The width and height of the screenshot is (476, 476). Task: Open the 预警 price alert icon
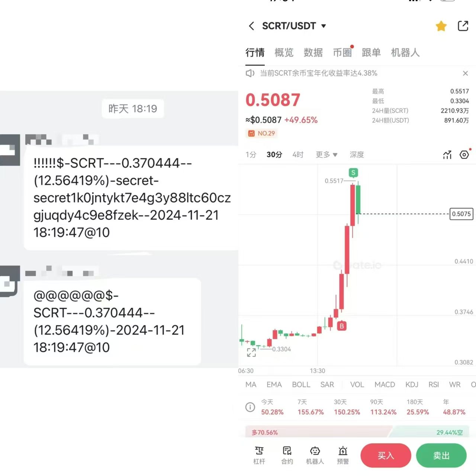tap(343, 456)
